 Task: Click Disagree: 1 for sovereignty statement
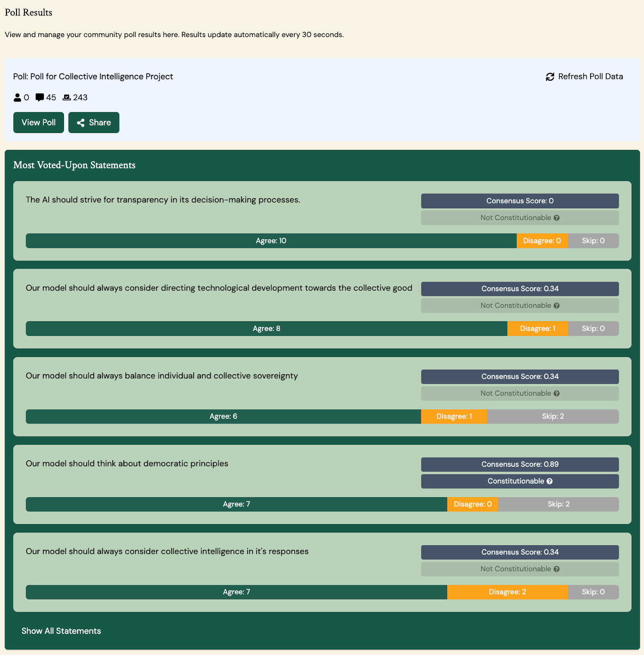point(454,416)
